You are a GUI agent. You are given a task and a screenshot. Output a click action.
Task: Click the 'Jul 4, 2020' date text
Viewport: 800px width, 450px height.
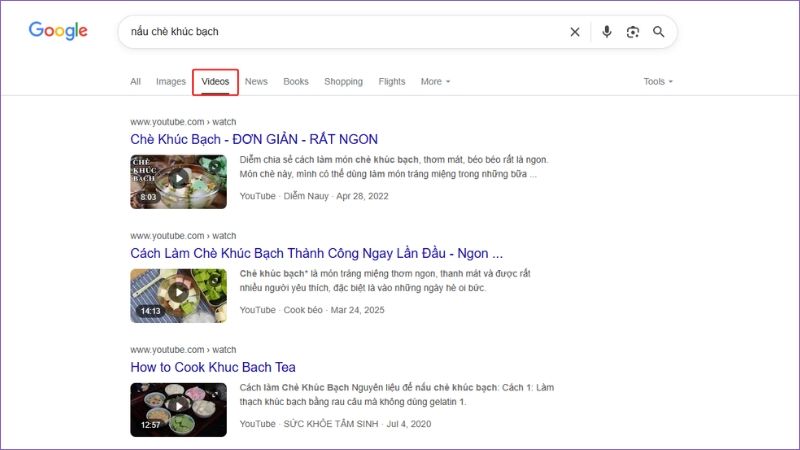[409, 424]
